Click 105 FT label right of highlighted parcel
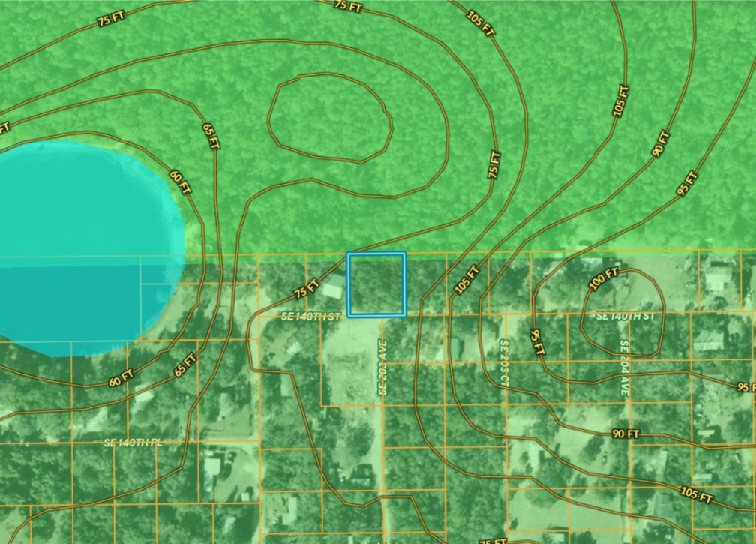This screenshot has width=756, height=544. (x=466, y=280)
